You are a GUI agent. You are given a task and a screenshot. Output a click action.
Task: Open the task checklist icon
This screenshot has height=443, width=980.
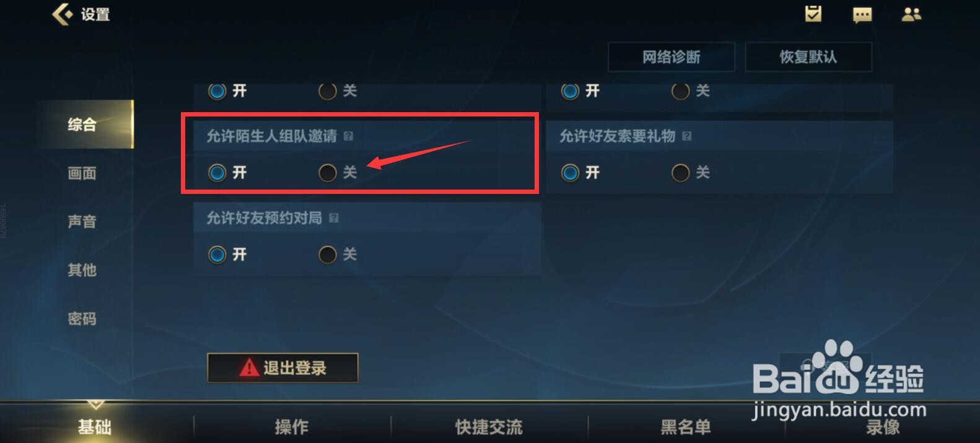pos(813,14)
